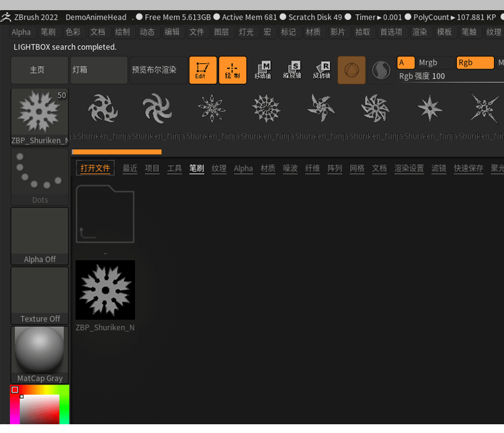Enable Mrgb painting mode
Viewport: 504px width, 433px height.
coord(435,63)
